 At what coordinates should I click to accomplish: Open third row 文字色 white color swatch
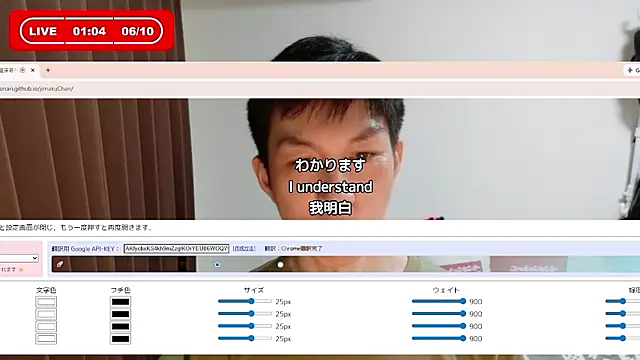pos(46,326)
